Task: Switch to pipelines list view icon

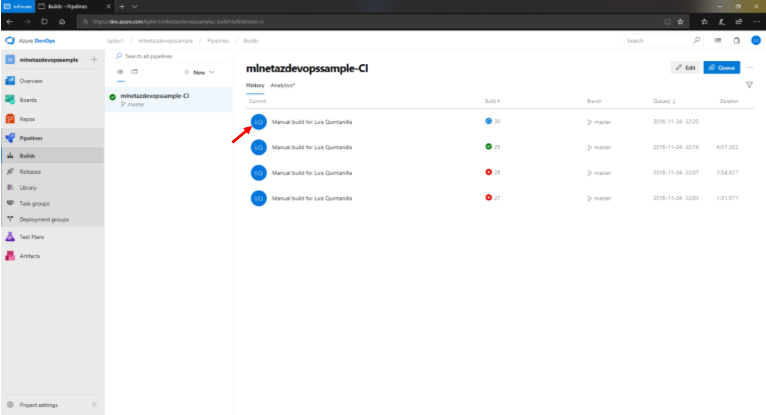Action: pyautogui.click(x=120, y=72)
